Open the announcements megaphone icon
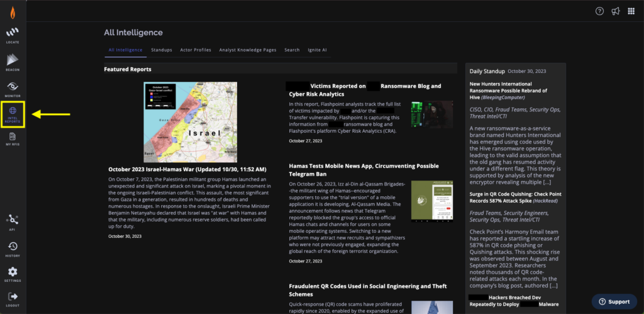 coord(615,11)
